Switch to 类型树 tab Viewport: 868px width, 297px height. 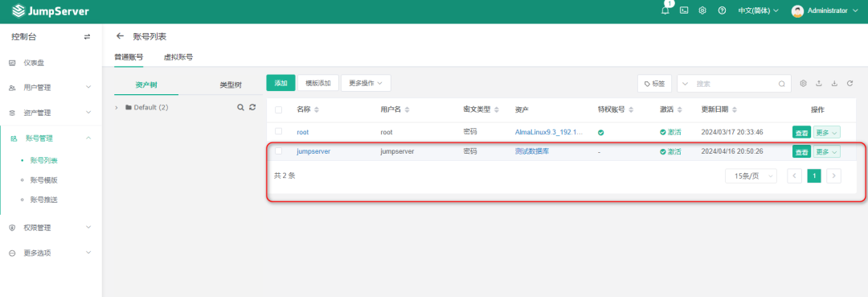231,85
